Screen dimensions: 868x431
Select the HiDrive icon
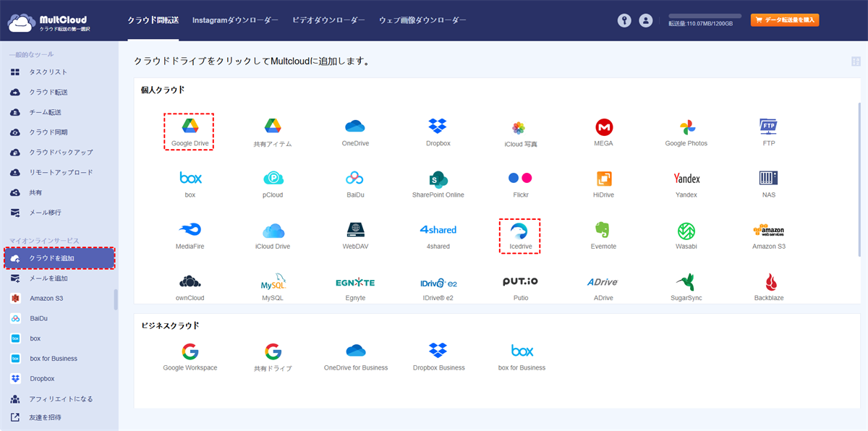pos(603,184)
